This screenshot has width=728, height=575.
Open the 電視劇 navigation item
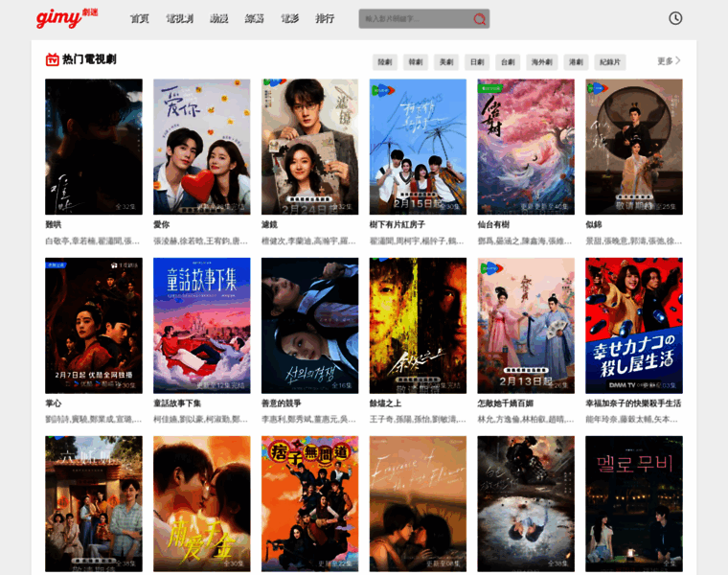click(x=180, y=18)
